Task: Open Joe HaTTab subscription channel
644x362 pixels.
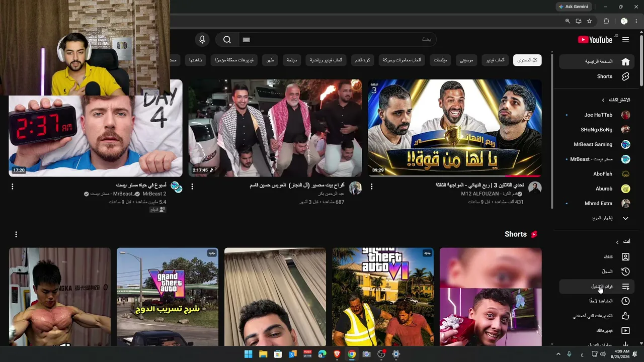Action: click(x=597, y=115)
